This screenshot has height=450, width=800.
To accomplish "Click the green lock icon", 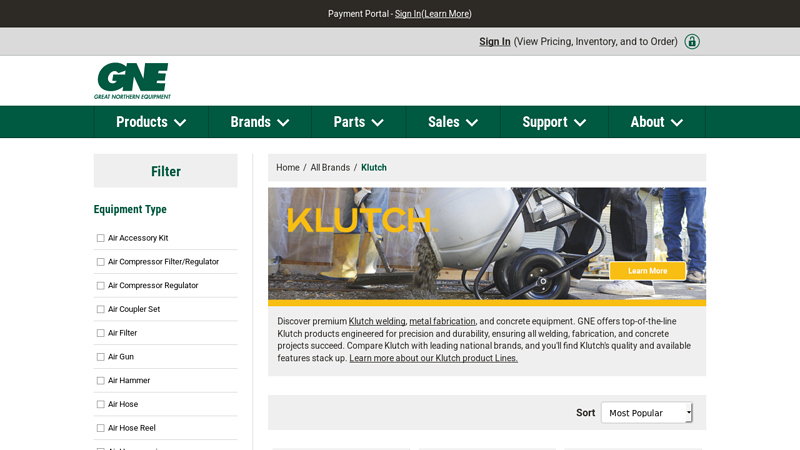I will 692,41.
